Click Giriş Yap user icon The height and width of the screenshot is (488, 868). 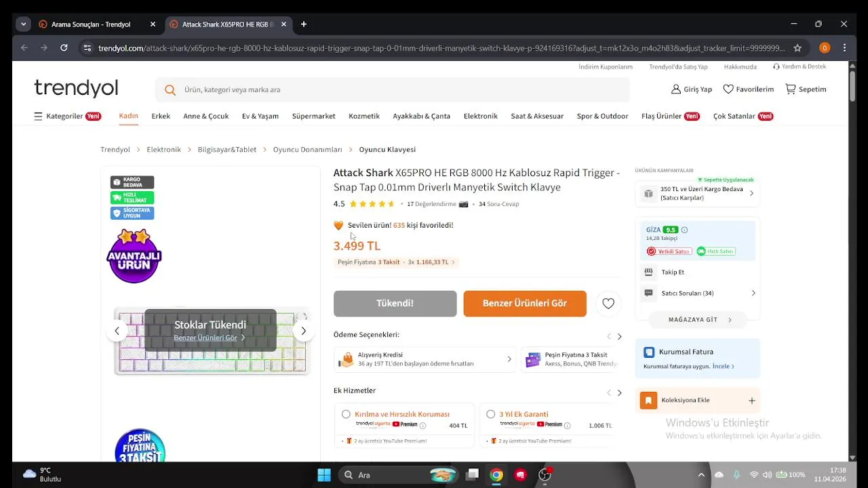point(676,89)
